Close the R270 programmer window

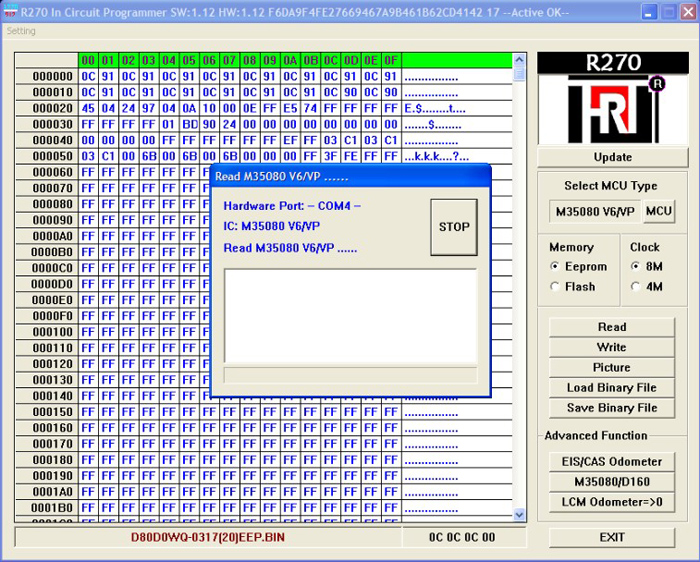tap(688, 12)
